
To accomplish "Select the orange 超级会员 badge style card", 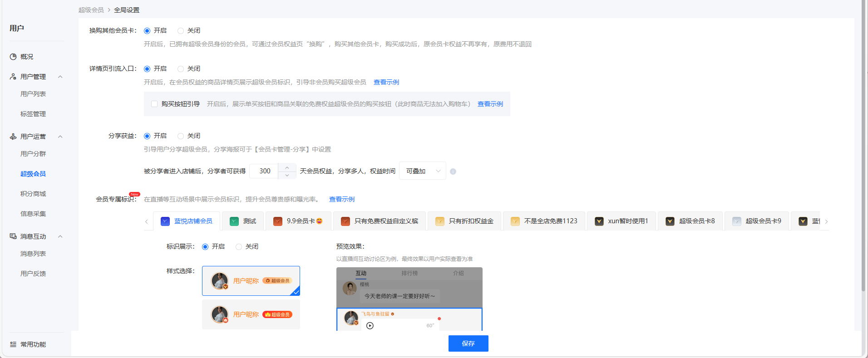I will [x=251, y=281].
